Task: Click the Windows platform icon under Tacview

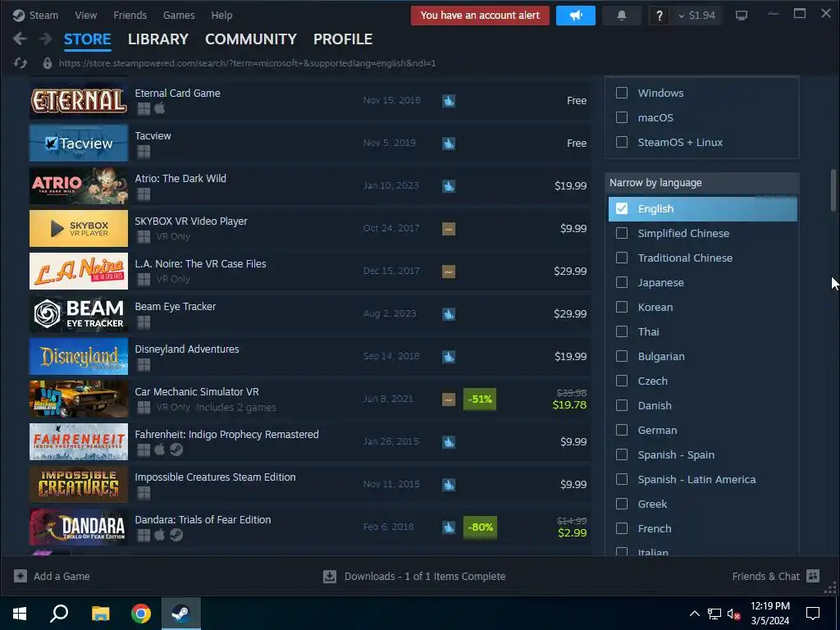Action: coord(144,152)
